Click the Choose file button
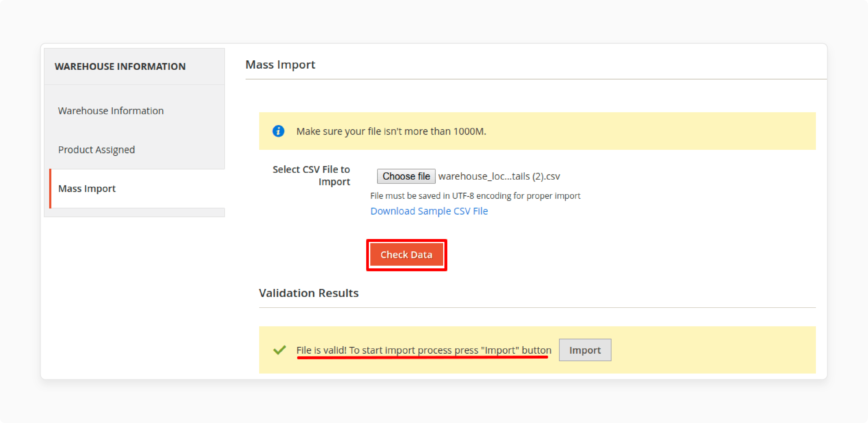868x423 pixels. (x=406, y=176)
